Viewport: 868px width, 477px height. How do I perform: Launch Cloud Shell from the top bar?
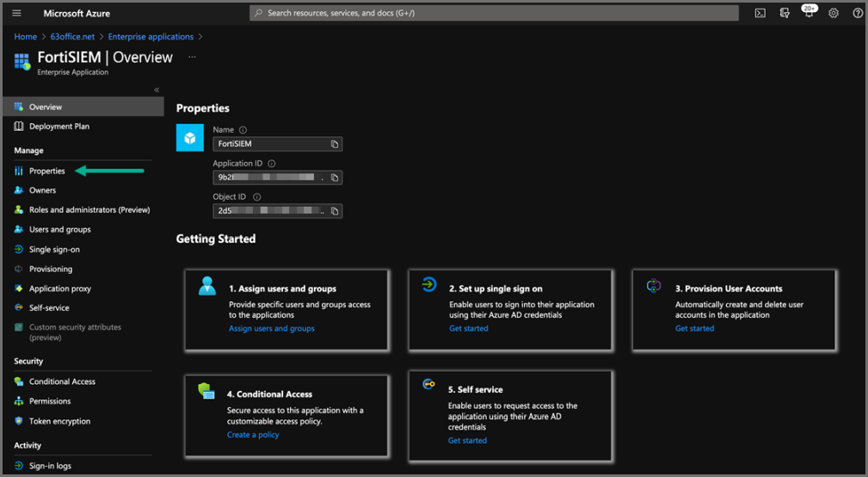[760, 13]
